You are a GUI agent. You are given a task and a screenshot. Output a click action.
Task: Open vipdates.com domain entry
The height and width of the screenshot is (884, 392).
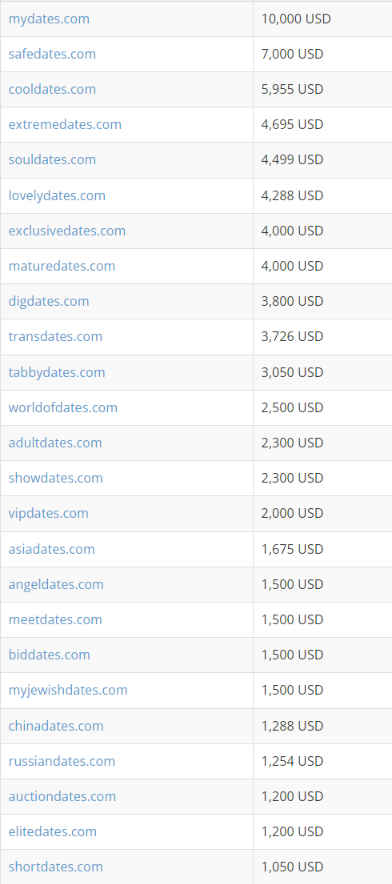tap(49, 513)
